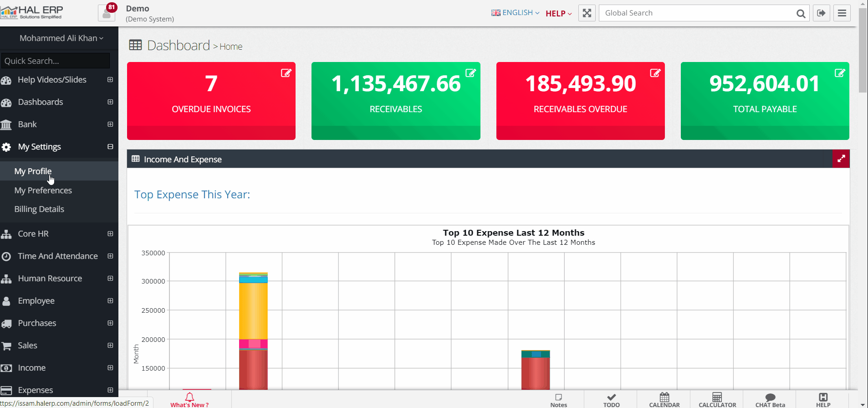Expand Purchases menu plus
This screenshot has height=408, width=868.
[x=110, y=323]
